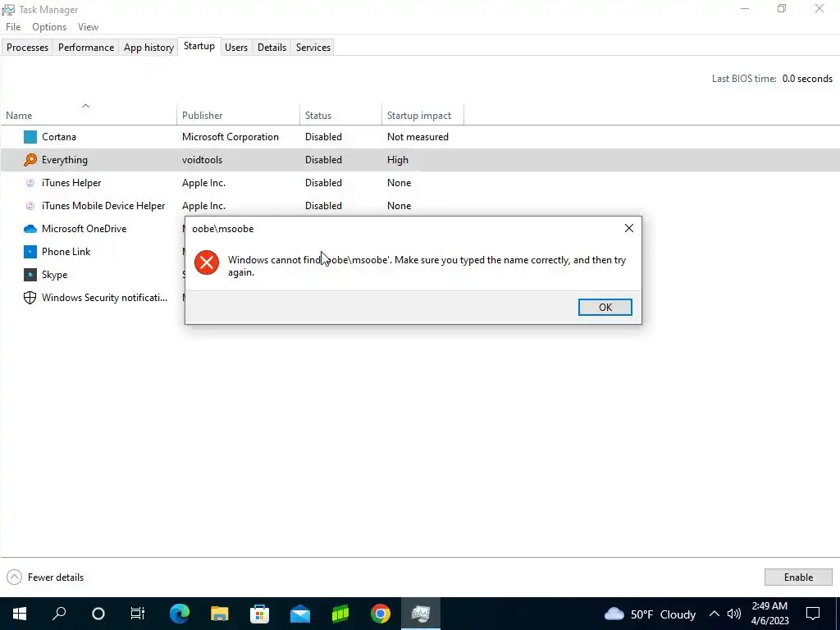Open the Options menu
840x630 pixels.
click(x=49, y=27)
